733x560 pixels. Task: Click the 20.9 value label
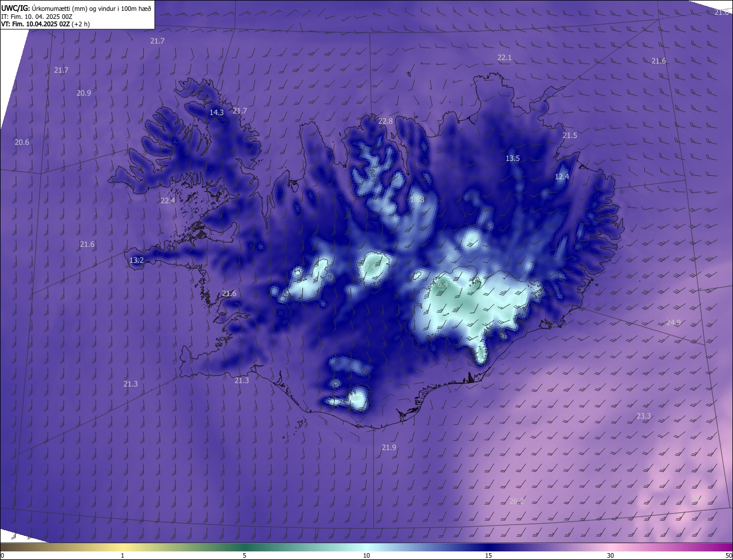[84, 93]
